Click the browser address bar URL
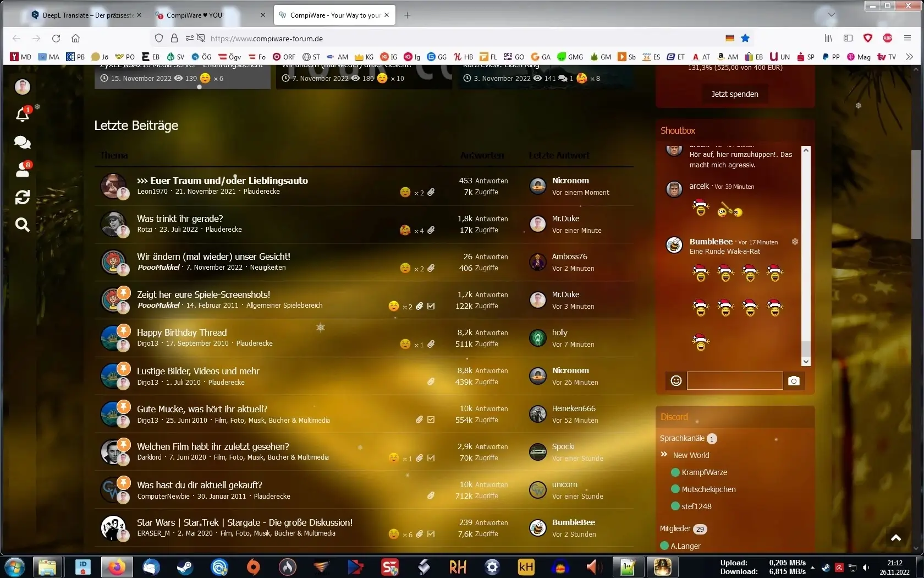This screenshot has width=924, height=578. [267, 39]
